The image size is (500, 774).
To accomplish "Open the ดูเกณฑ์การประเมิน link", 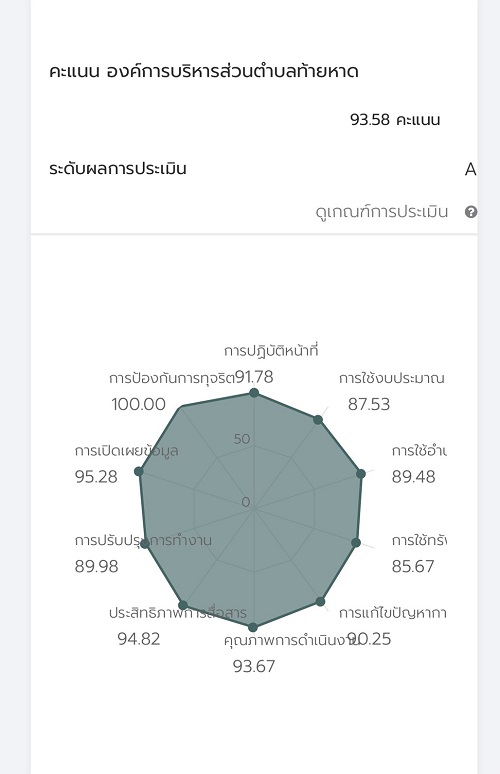I will tap(382, 212).
